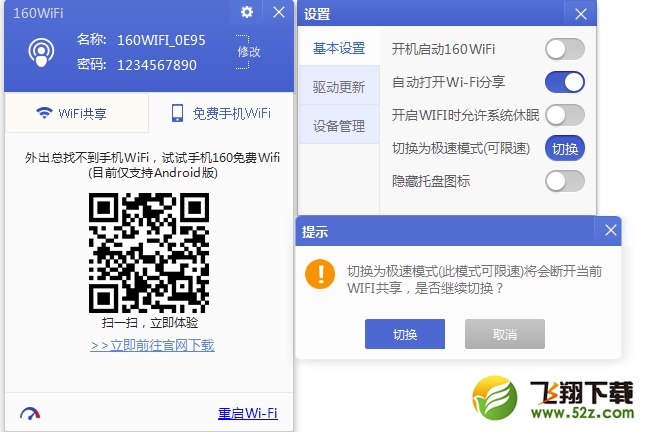Open settings via the gear icon
Viewport: 646px width, 432px height.
pyautogui.click(x=247, y=12)
